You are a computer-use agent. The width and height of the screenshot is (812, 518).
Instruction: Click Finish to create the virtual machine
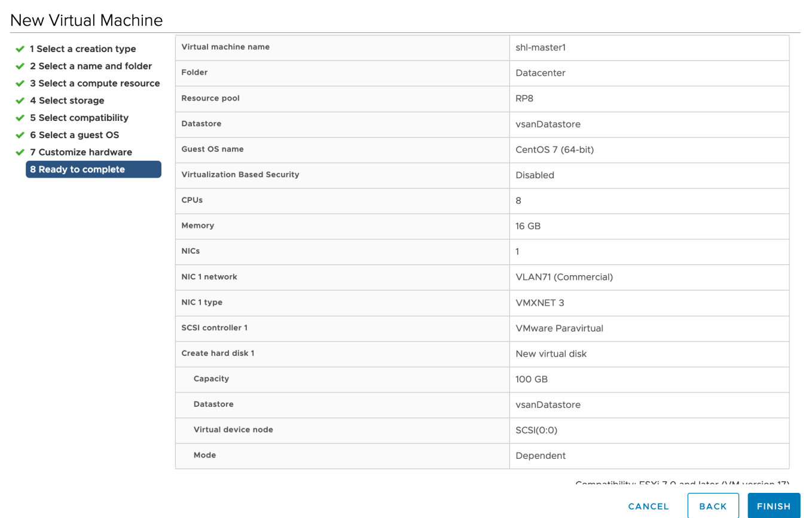coord(774,505)
